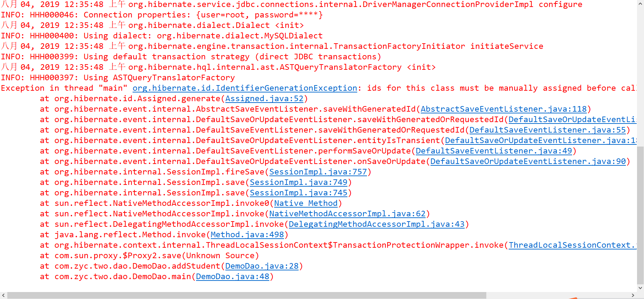Click 'Using dialect: org.hibernate.dialect.MySQLDialect' text
Screen dimensions: 644x299
pos(203,36)
